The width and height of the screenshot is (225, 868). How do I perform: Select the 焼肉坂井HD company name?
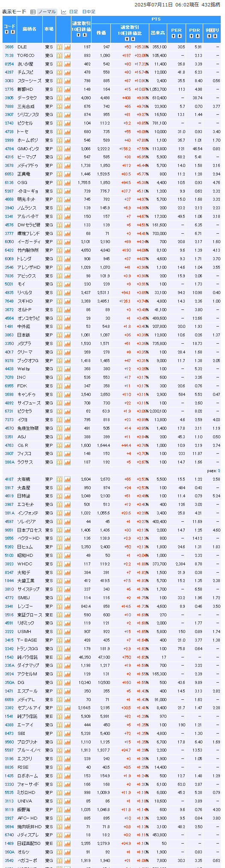click(x=29, y=826)
